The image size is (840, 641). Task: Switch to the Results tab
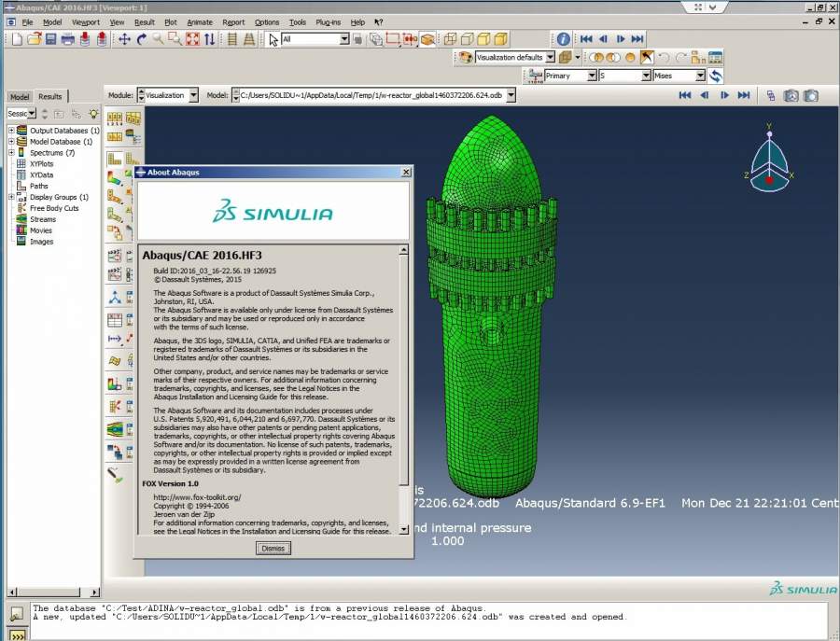tap(50, 96)
